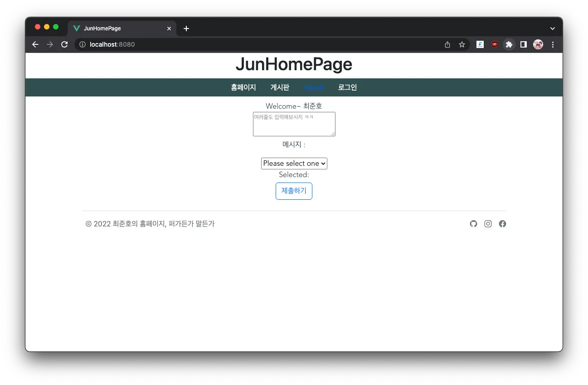The image size is (588, 385).
Task: Open the Chrome three-dot menu
Action: point(553,44)
